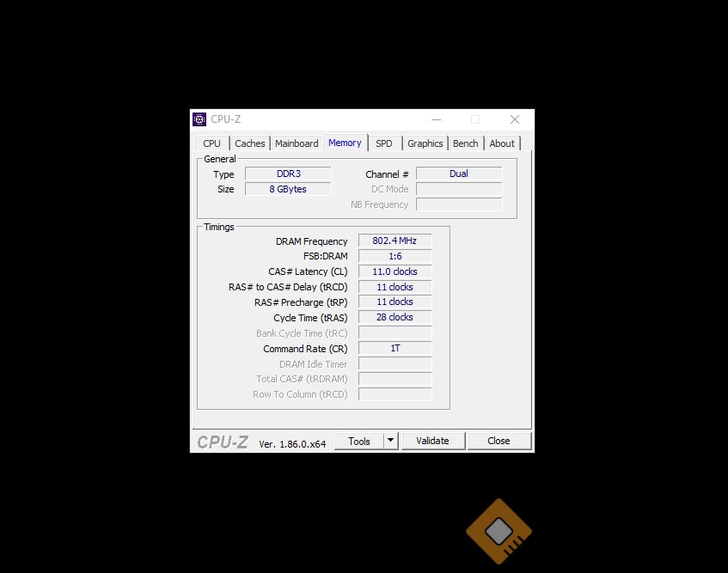Click the tRCD 11 clocks value

click(395, 287)
